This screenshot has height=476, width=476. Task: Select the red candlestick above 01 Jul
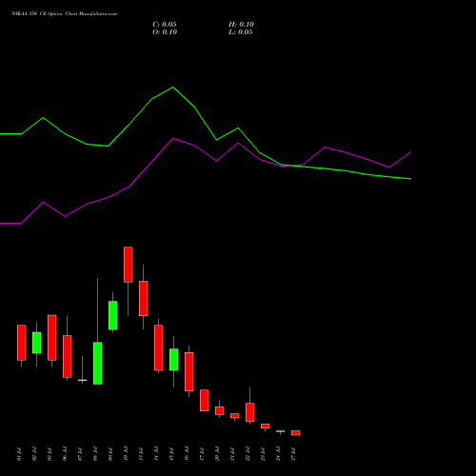coord(22,343)
